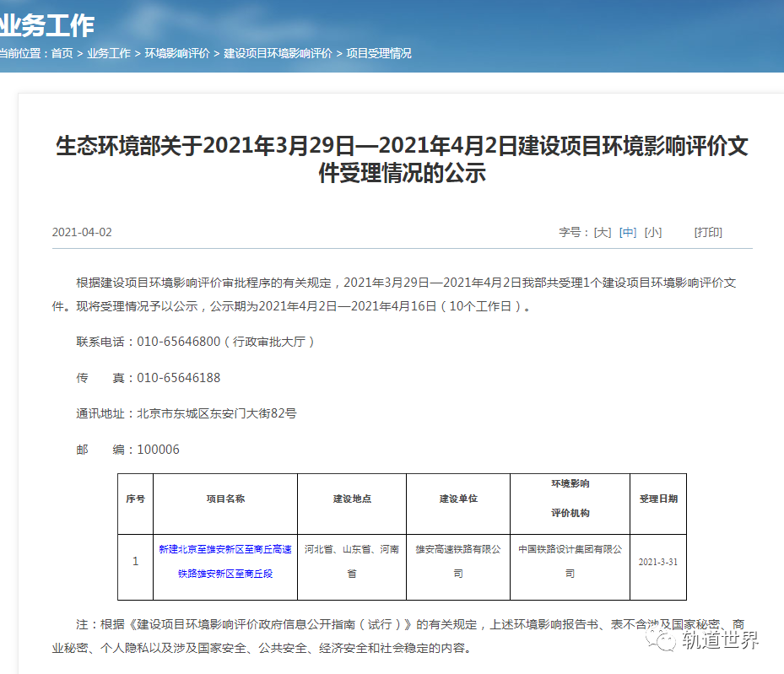Click the note paragraph starting 注：根据
The image size is (784, 674).
(x=398, y=636)
